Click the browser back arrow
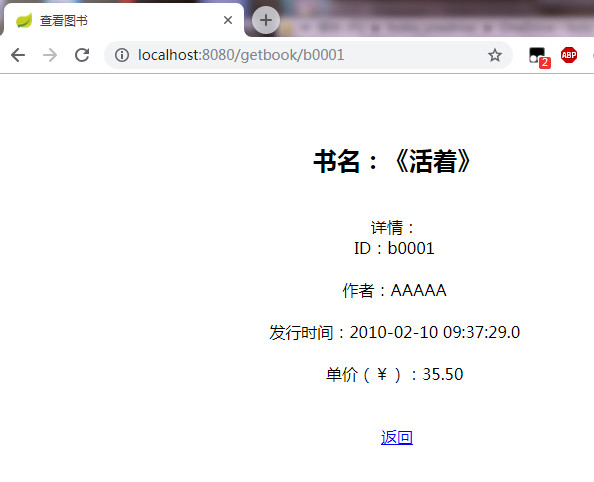 18,55
